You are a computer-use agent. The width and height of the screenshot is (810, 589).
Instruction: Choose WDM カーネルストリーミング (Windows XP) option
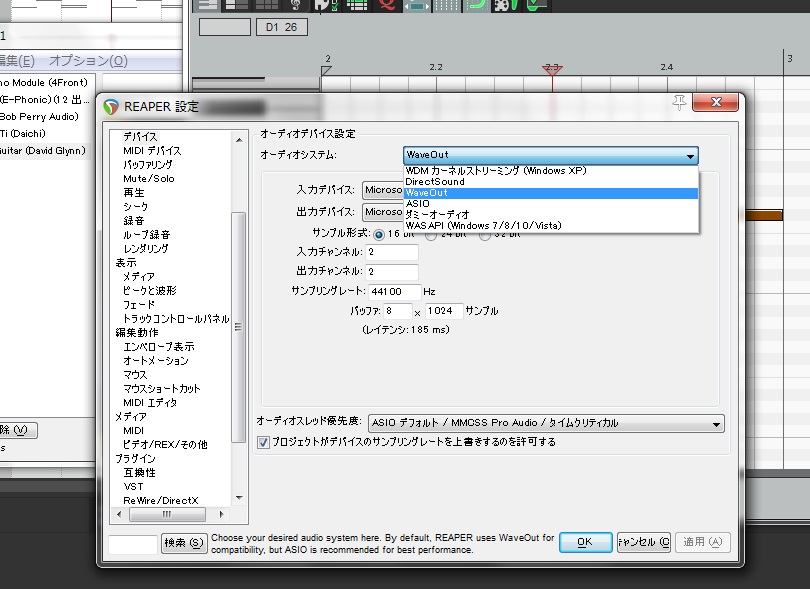(551, 170)
